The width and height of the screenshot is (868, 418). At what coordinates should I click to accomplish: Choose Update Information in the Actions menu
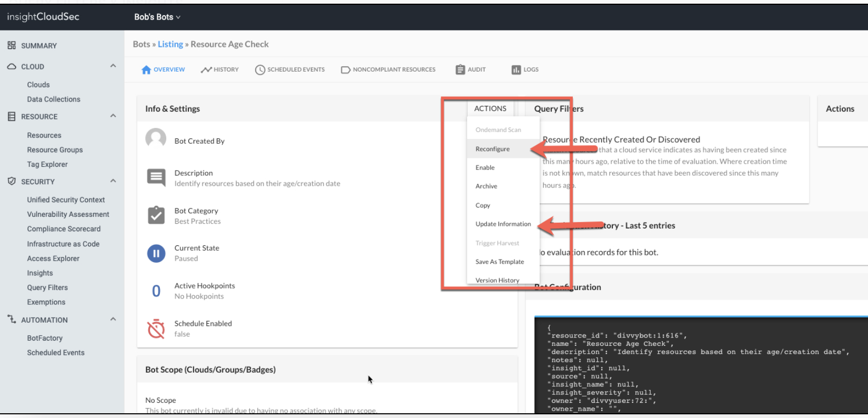click(x=503, y=224)
